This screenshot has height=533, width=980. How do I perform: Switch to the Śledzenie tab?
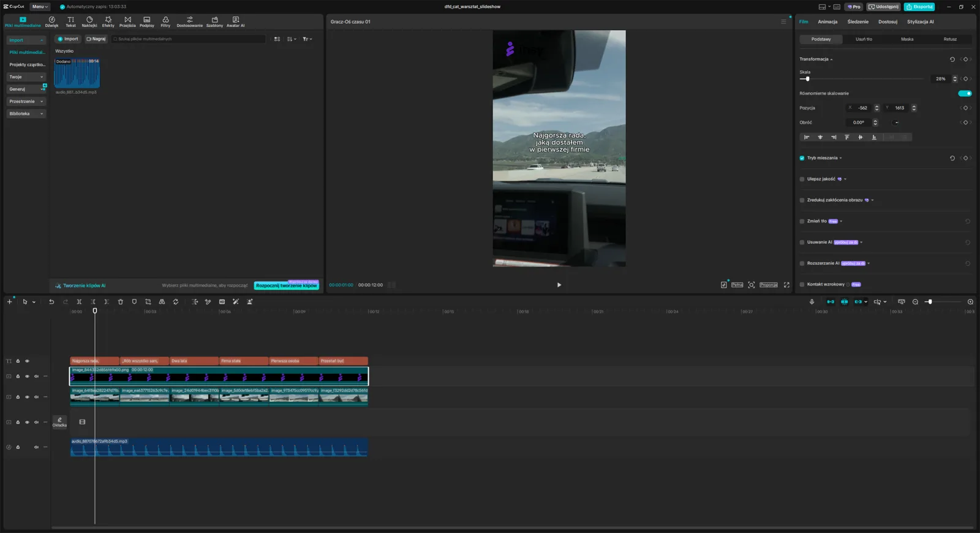point(858,22)
